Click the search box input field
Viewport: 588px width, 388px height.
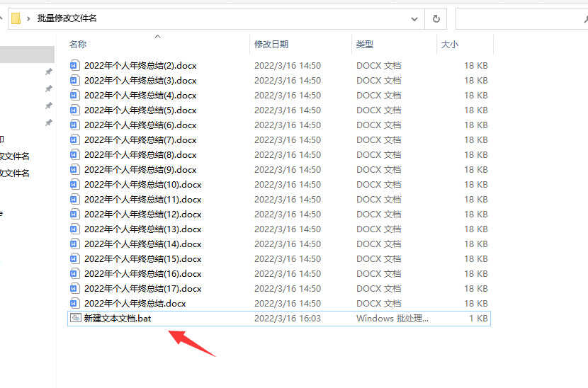[521, 18]
